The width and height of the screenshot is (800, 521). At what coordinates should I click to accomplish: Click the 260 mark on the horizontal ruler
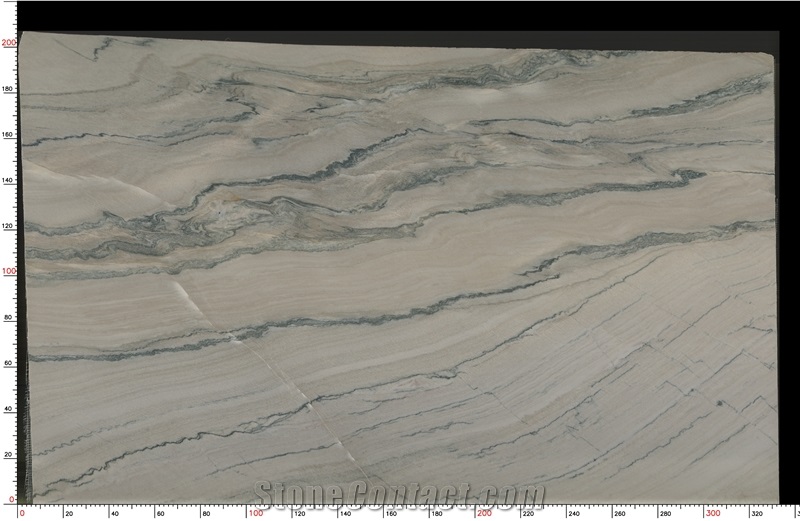click(x=619, y=513)
